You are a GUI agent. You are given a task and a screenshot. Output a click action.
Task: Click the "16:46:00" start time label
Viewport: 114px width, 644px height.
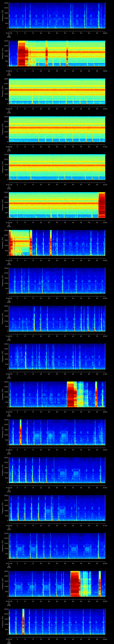coord(9,374)
